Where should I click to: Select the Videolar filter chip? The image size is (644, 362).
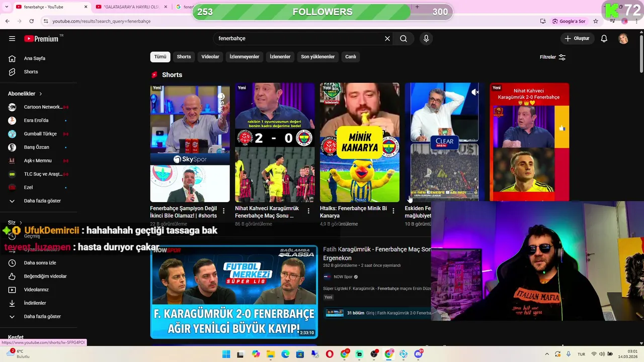210,57
